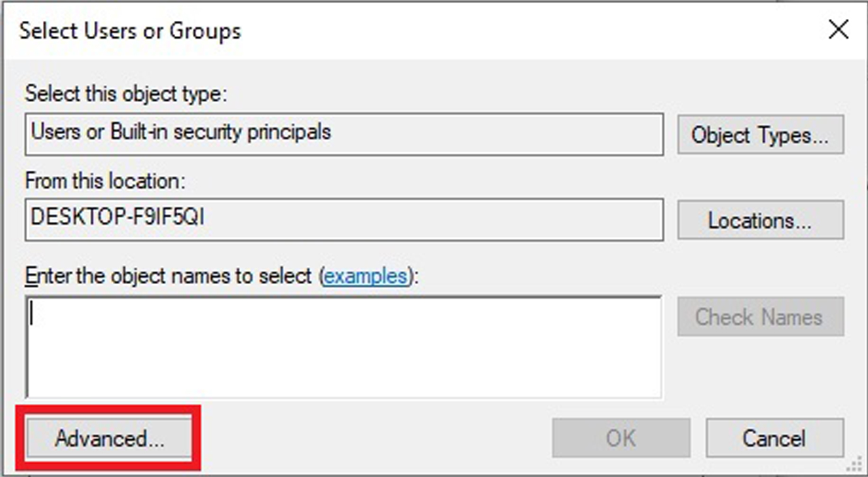Image resolution: width=868 pixels, height=477 pixels.
Task: Click blank space between Advanced and OK
Action: coord(372,439)
